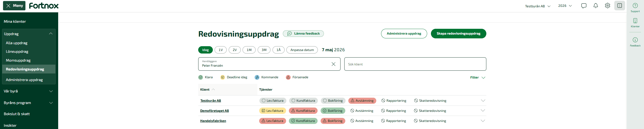The width and height of the screenshot is (644, 129).
Task: Open Demoföretaget AB Kundfaktura late tag
Action: 303,111
